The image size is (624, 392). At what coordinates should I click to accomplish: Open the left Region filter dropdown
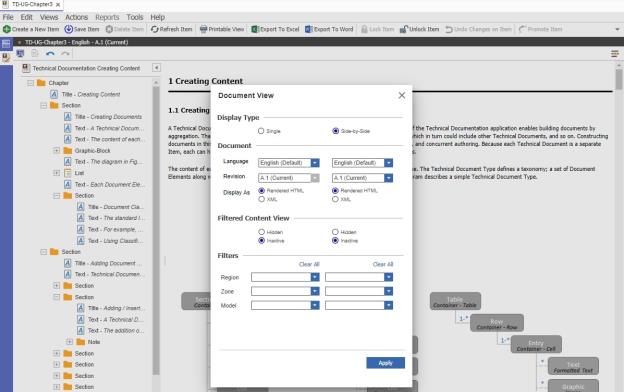315,277
